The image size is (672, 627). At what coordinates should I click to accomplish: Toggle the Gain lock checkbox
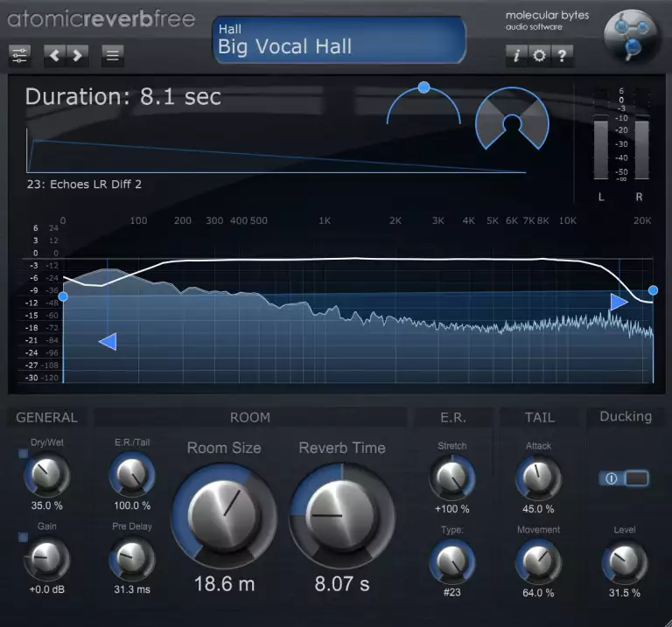click(23, 536)
